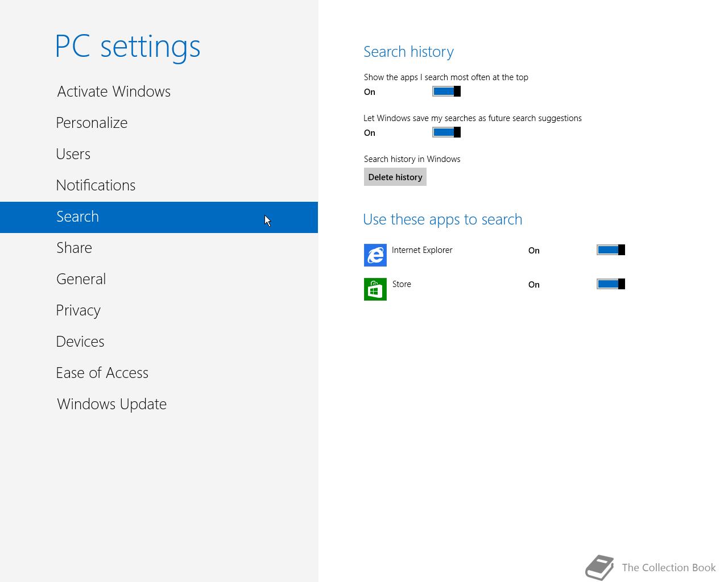The height and width of the screenshot is (582, 728).
Task: Click the Delete history button
Action: pos(395,177)
